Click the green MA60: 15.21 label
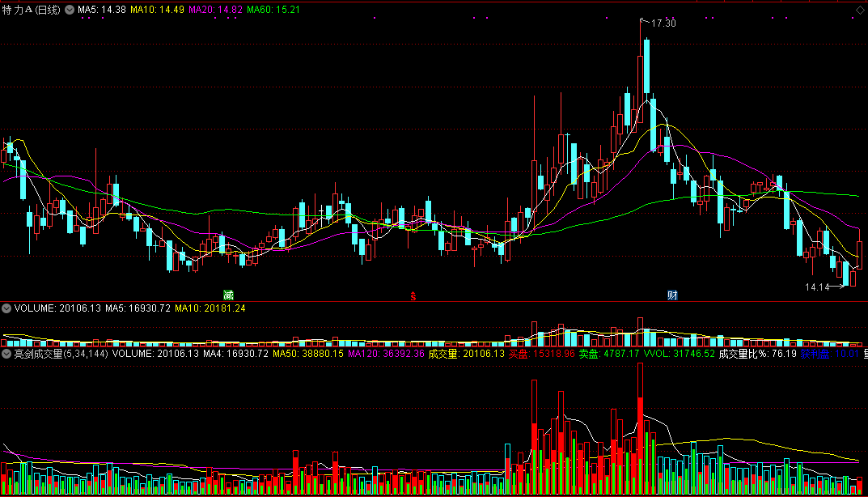 (x=273, y=10)
